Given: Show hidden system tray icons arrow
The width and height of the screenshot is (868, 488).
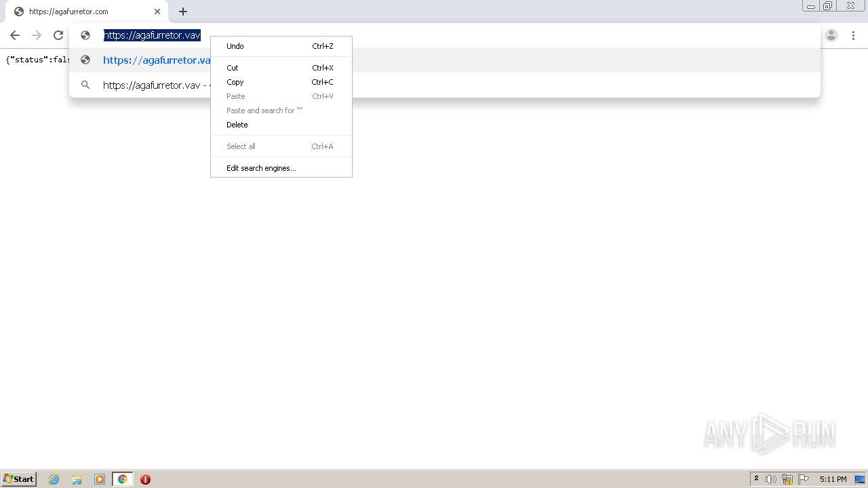Looking at the screenshot, I should [756, 479].
